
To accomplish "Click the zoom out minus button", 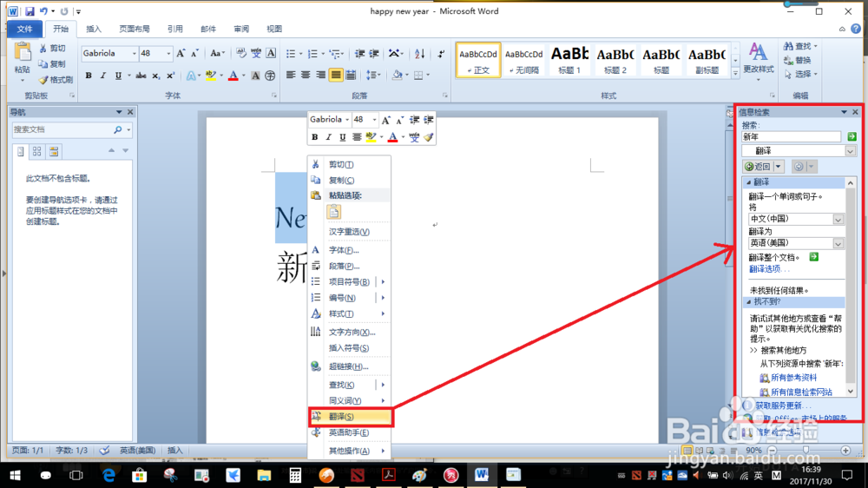I will tap(773, 451).
